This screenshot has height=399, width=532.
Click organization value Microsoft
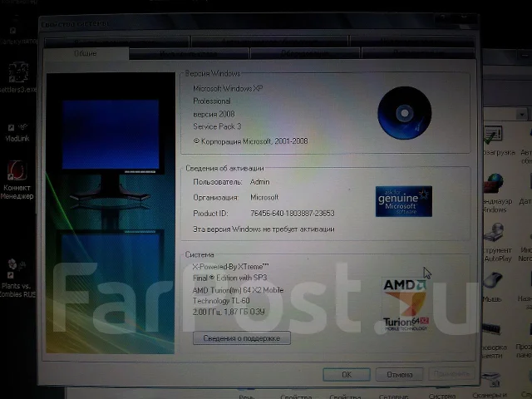pos(264,197)
